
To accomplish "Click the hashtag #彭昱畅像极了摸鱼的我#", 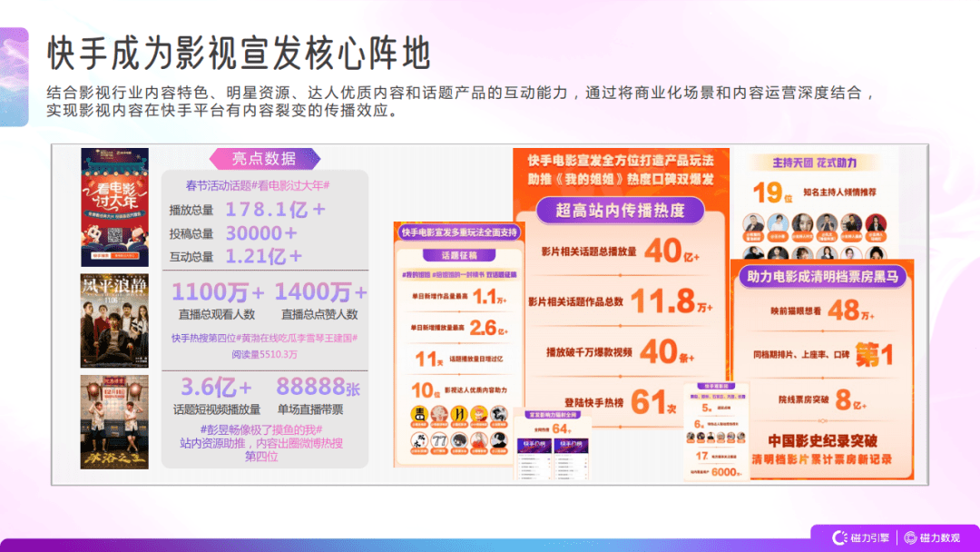I will tap(261, 430).
